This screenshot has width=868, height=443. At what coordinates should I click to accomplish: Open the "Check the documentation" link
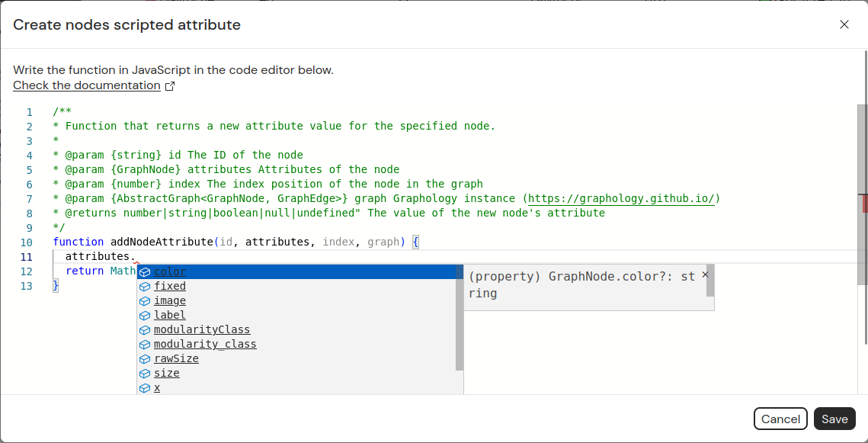tap(84, 85)
